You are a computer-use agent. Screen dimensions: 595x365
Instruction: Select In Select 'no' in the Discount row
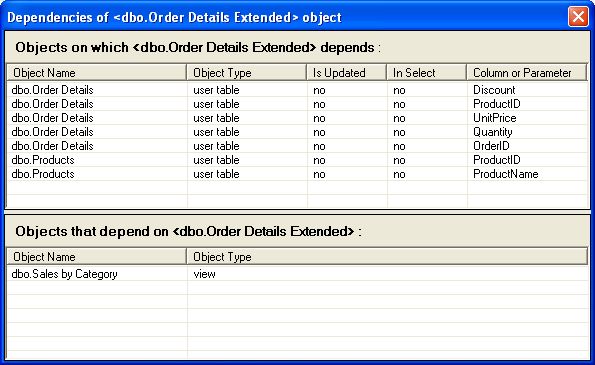point(399,90)
